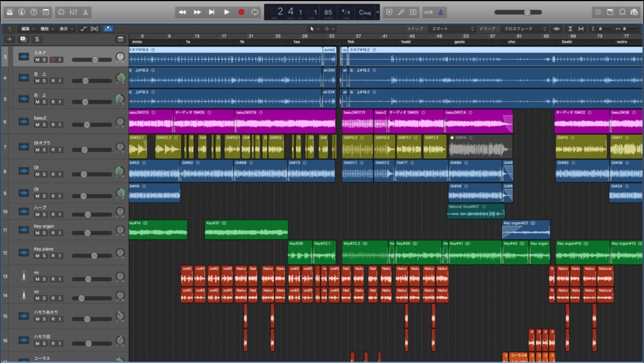Add a new track
Viewport: 644px width, 363px height.
click(x=10, y=39)
